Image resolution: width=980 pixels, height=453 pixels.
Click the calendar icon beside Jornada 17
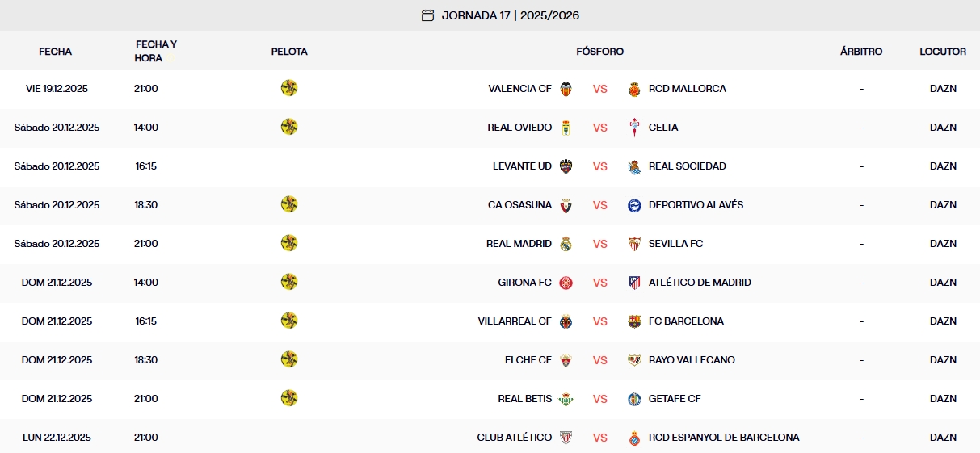click(427, 15)
